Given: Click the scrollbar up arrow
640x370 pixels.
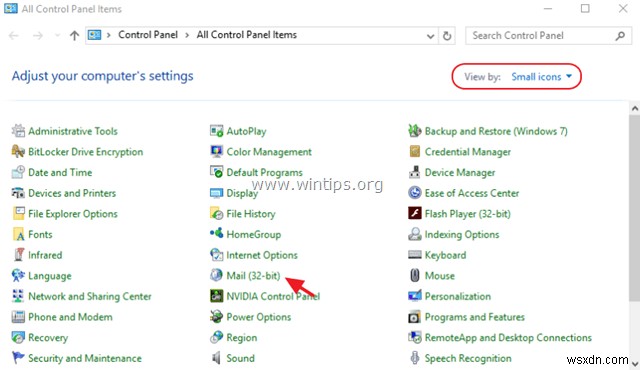Looking at the screenshot, I should pyautogui.click(x=635, y=109).
